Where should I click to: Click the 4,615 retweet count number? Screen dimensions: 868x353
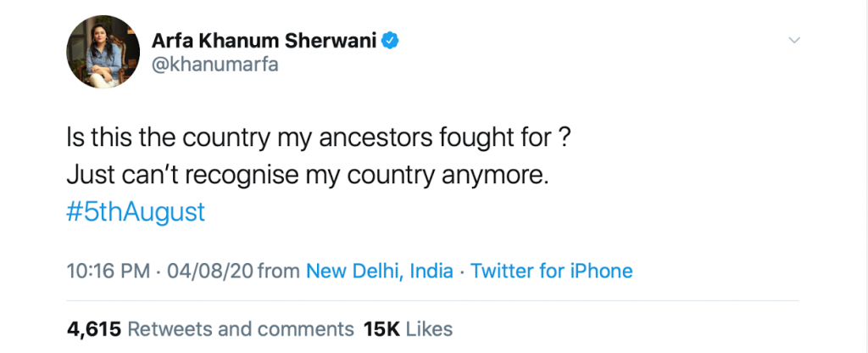[93, 328]
